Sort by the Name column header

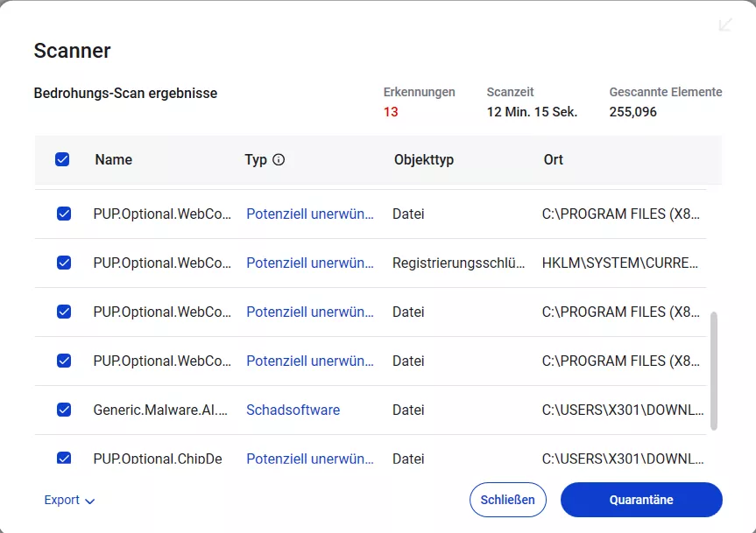[x=114, y=160]
